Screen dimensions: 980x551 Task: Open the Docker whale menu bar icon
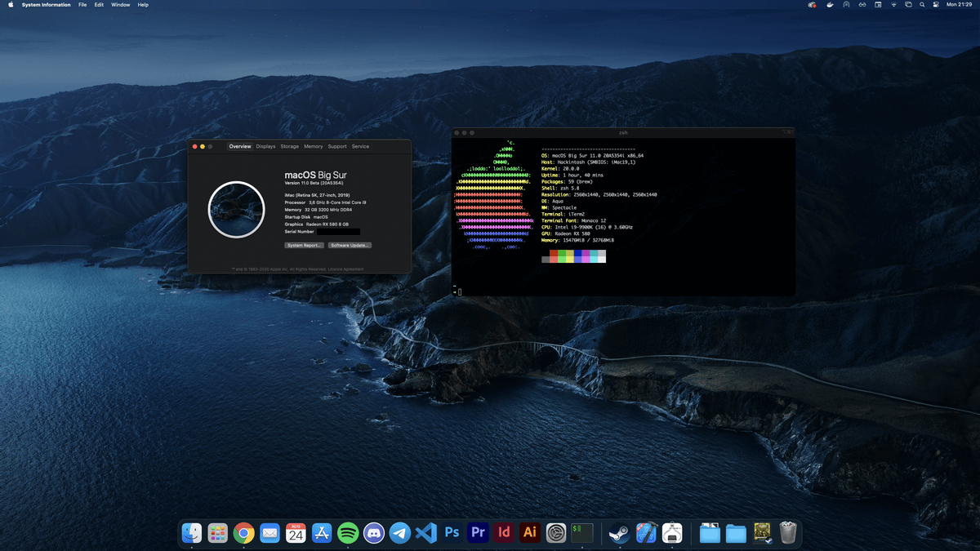(x=831, y=4)
